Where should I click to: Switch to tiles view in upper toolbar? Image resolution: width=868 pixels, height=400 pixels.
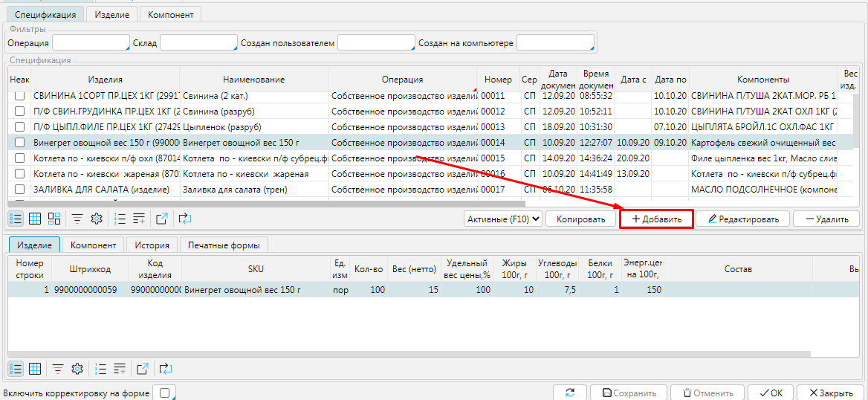[54, 219]
